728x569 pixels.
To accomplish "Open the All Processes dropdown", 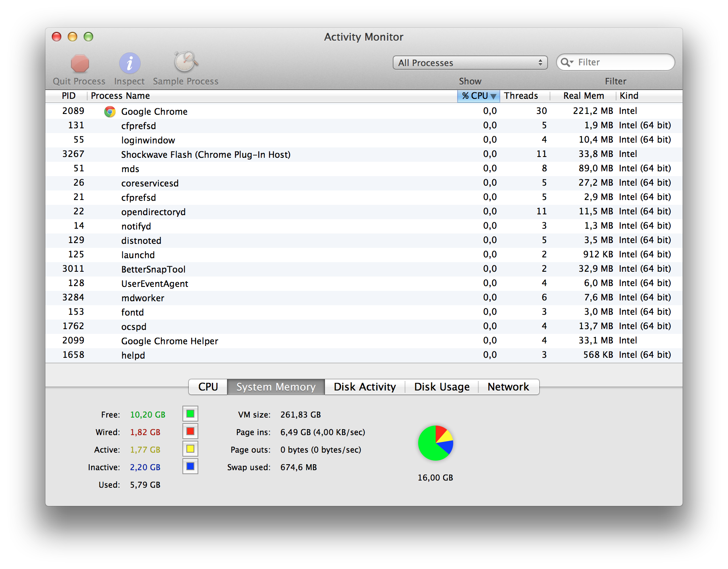I will [470, 63].
